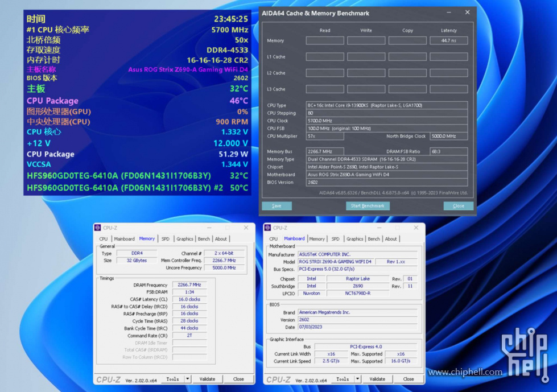557x392 pixels.
Task: Click Cycle Time tRAS value 28 clocks
Action: [x=189, y=321]
